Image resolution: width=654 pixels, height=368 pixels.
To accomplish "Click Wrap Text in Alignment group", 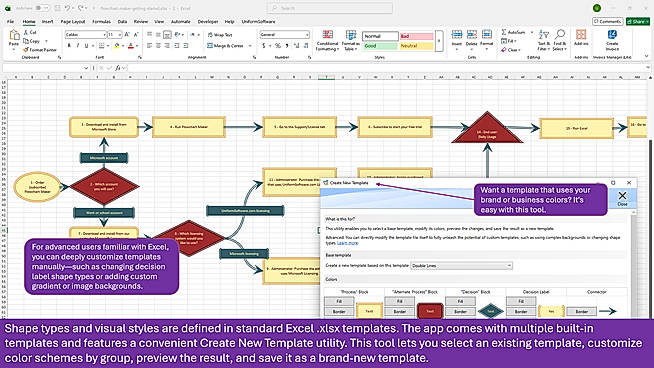I will 220,35.
